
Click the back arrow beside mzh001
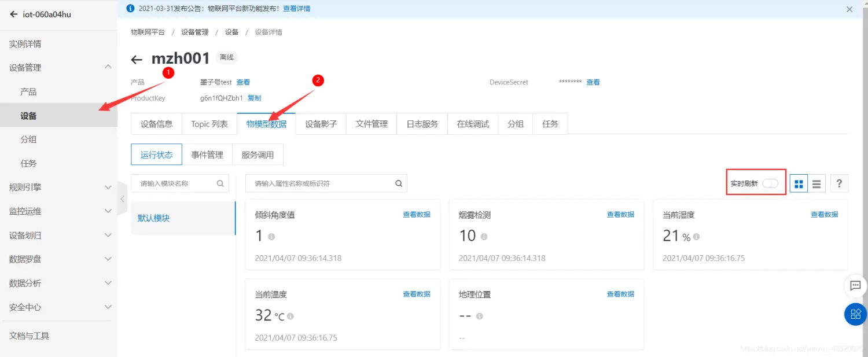point(137,60)
